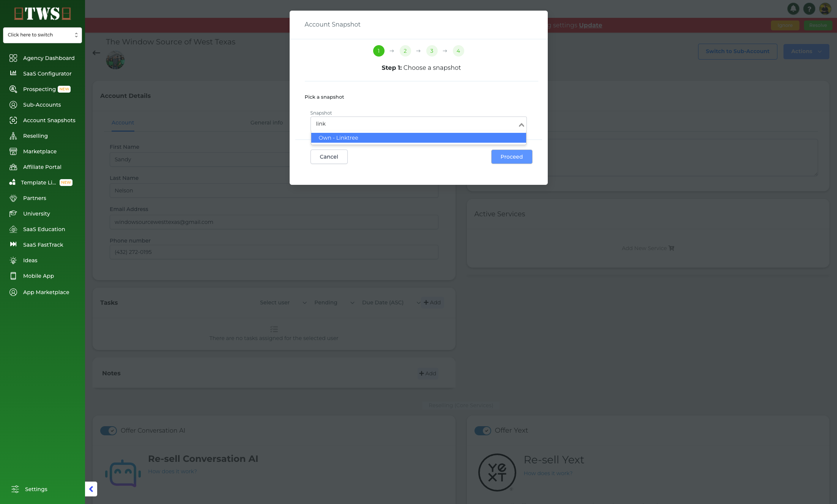This screenshot has width=837, height=504.
Task: Click Mobile App phone icon
Action: coord(13,276)
